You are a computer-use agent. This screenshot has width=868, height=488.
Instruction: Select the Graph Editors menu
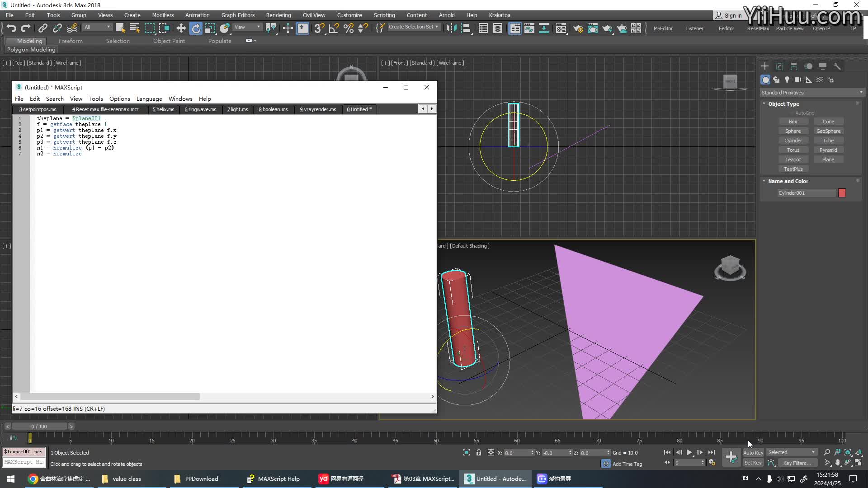[237, 15]
